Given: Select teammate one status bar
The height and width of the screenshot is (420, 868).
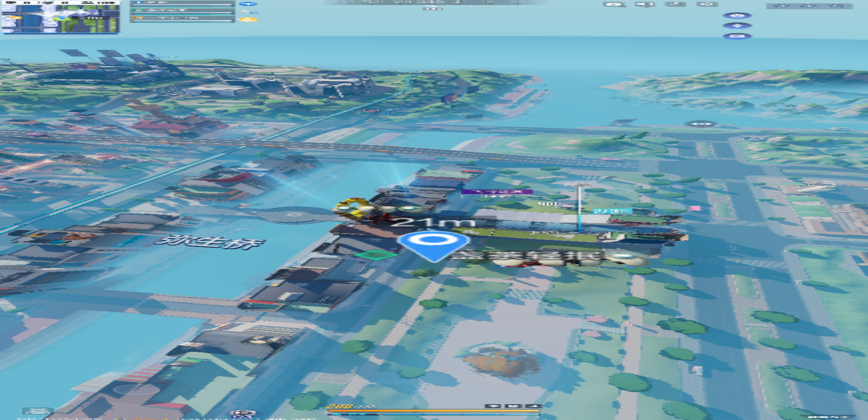Looking at the screenshot, I should coord(183,4).
